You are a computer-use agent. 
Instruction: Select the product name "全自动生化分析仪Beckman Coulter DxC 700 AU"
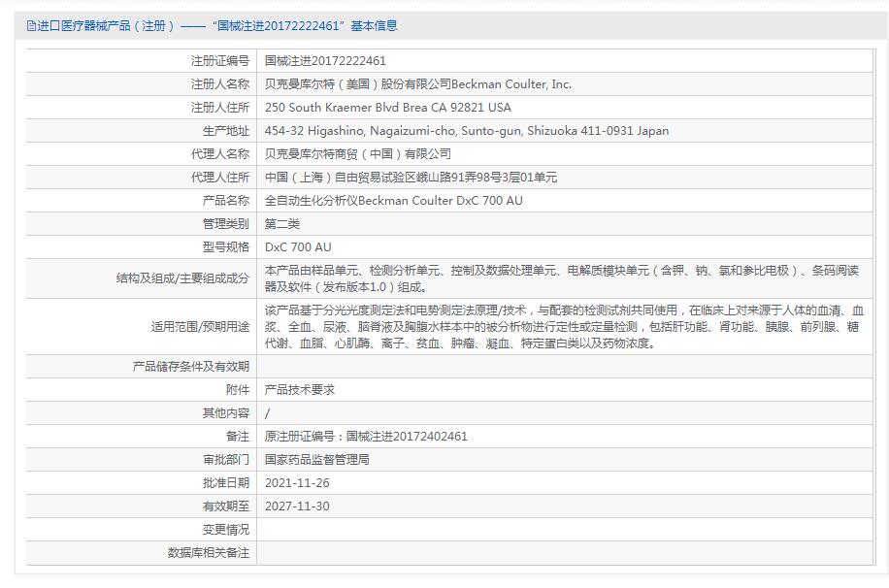click(394, 200)
